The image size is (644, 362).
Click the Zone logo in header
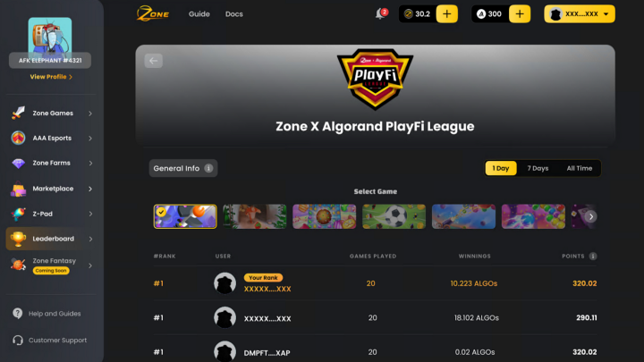point(153,13)
